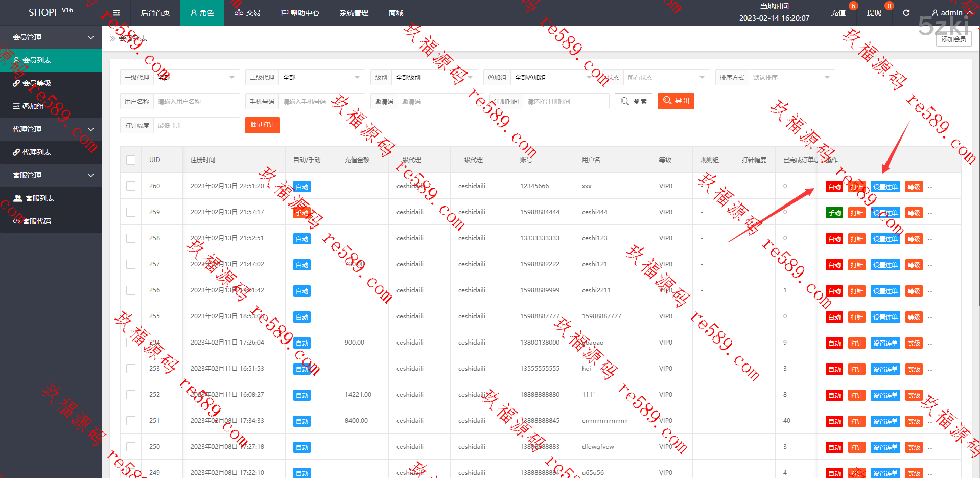Switch to the 交易 top menu
This screenshot has width=980, height=478.
pyautogui.click(x=247, y=13)
